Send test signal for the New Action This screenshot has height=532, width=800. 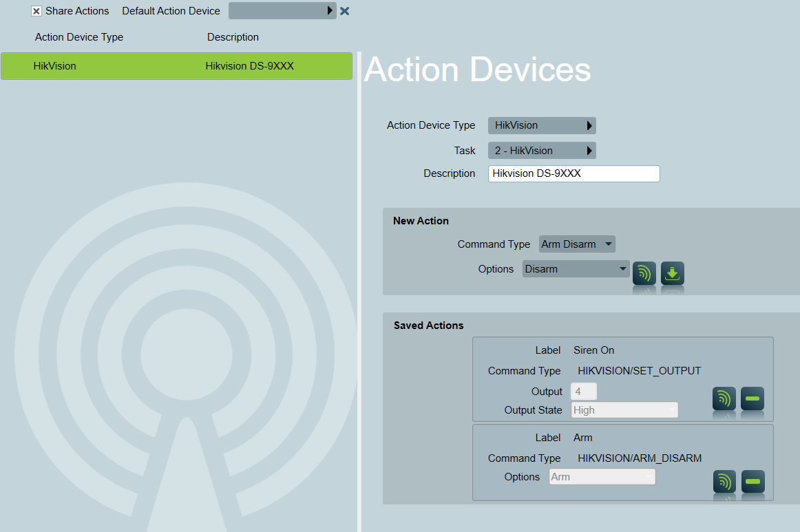coord(644,273)
